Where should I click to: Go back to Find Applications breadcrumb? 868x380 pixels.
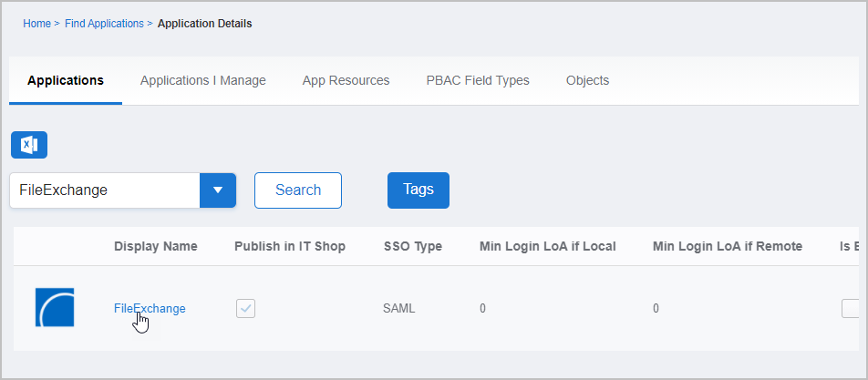pyautogui.click(x=104, y=24)
